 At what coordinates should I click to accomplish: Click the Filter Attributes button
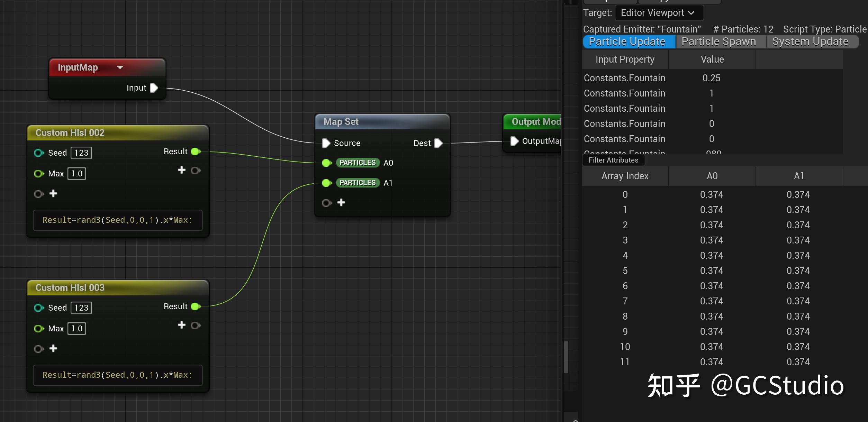click(x=613, y=160)
